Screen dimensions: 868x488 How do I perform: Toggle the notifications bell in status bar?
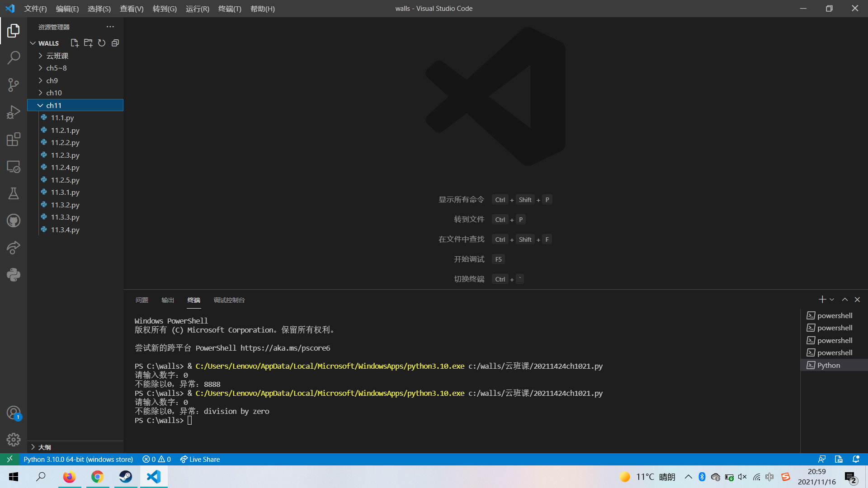[x=856, y=459]
